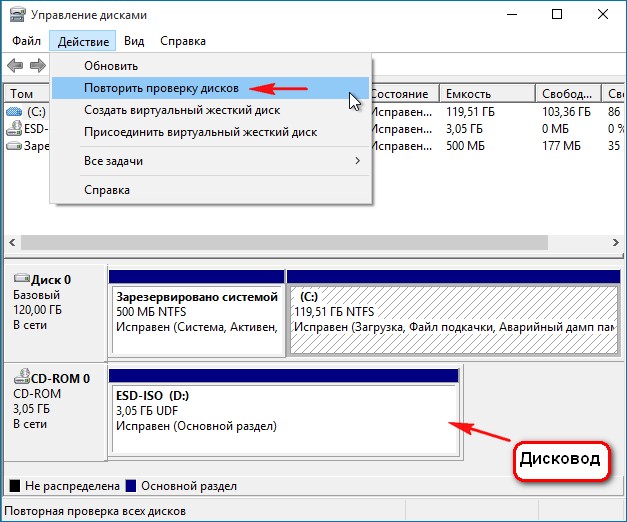Click the Back arrow in the toolbar
The width and height of the screenshot is (627, 522).
[15, 65]
